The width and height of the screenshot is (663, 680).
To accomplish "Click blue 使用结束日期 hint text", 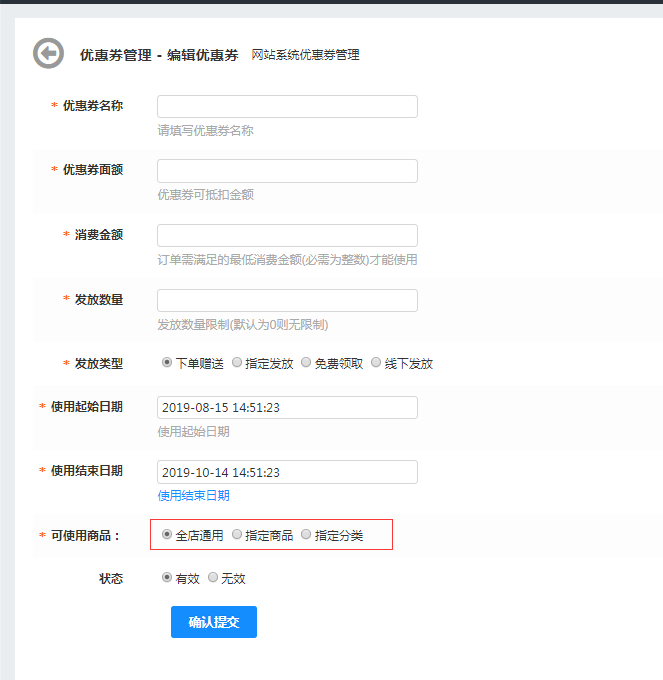I will [193, 496].
